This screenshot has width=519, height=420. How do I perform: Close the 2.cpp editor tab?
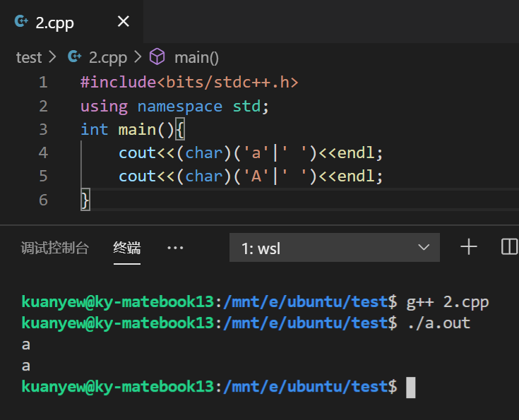click(124, 22)
